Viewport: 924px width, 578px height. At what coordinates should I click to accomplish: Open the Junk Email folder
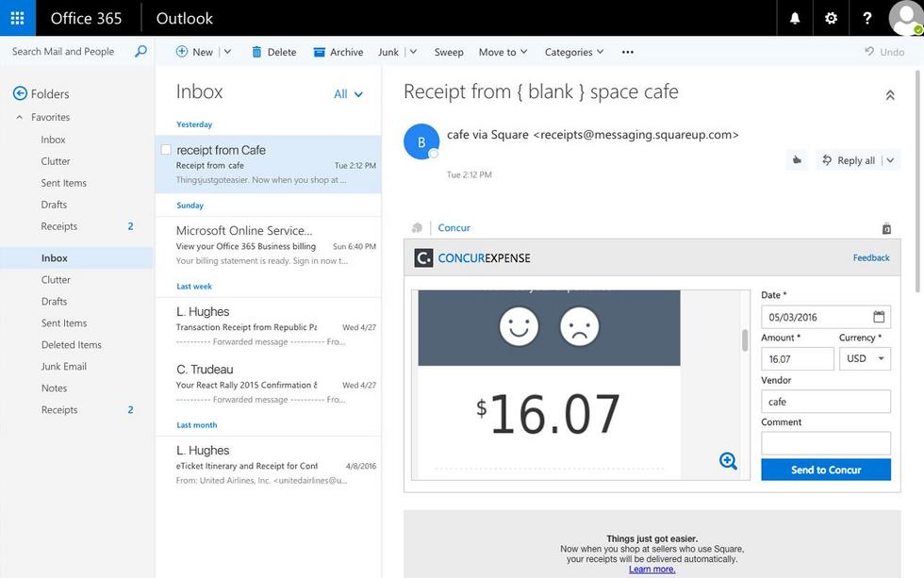click(64, 367)
